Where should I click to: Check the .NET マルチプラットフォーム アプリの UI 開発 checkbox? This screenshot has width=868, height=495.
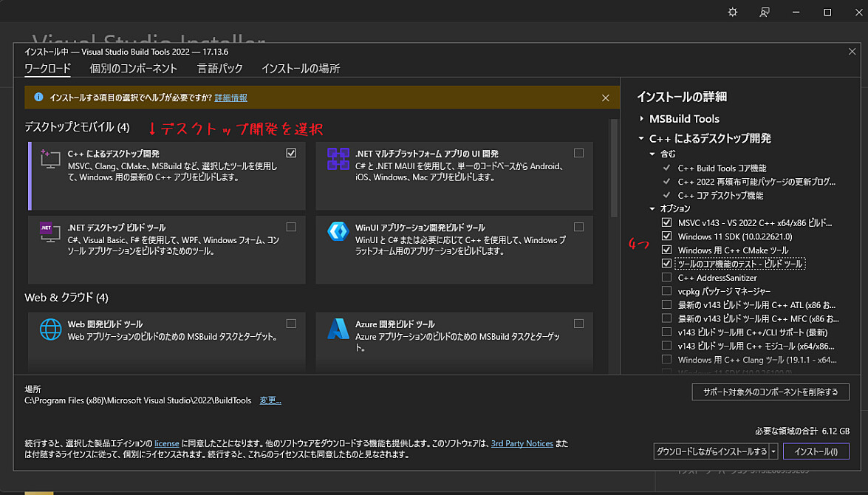point(578,153)
